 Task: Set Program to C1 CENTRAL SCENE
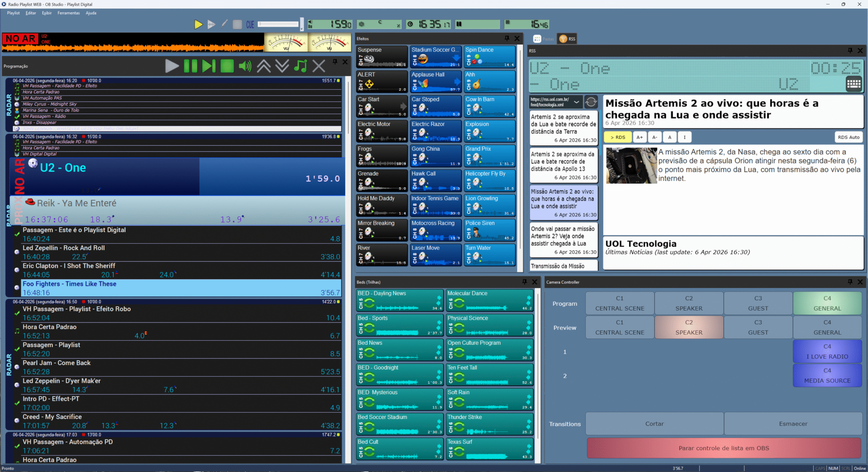click(620, 303)
